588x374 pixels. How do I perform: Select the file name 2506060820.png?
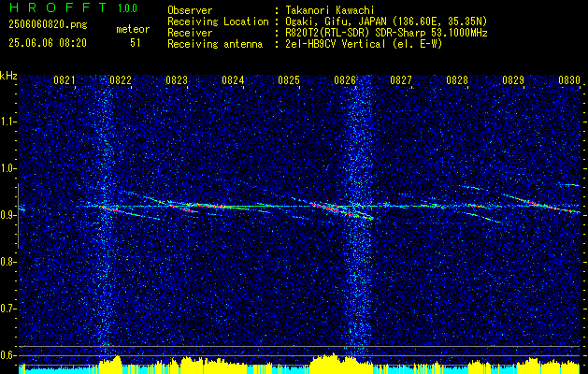click(x=48, y=24)
